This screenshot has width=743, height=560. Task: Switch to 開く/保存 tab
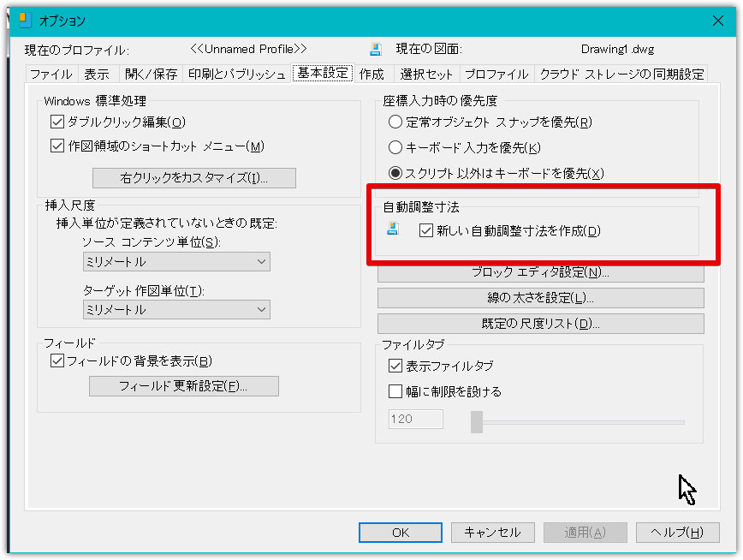152,74
